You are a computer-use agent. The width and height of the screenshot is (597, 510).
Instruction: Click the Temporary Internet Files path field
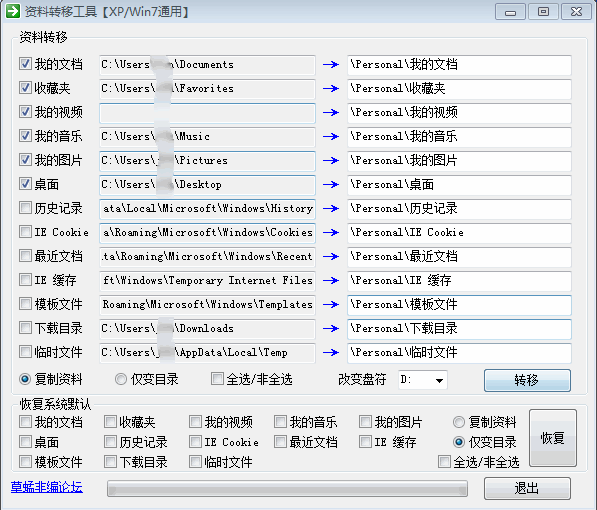click(207, 281)
